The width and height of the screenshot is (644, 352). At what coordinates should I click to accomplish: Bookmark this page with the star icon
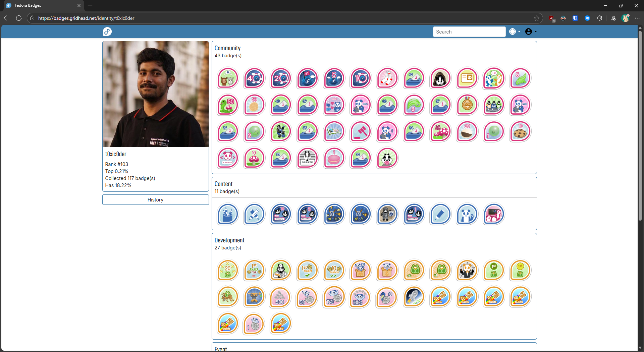(x=537, y=18)
